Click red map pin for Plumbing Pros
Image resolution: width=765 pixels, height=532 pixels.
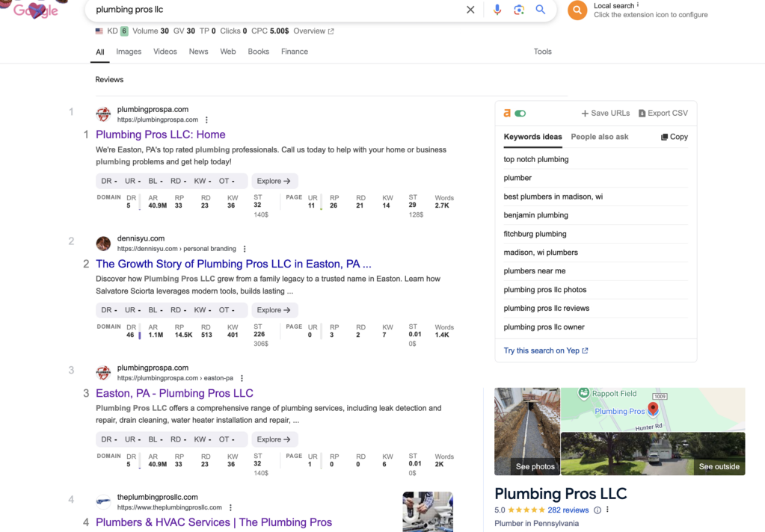click(x=653, y=409)
